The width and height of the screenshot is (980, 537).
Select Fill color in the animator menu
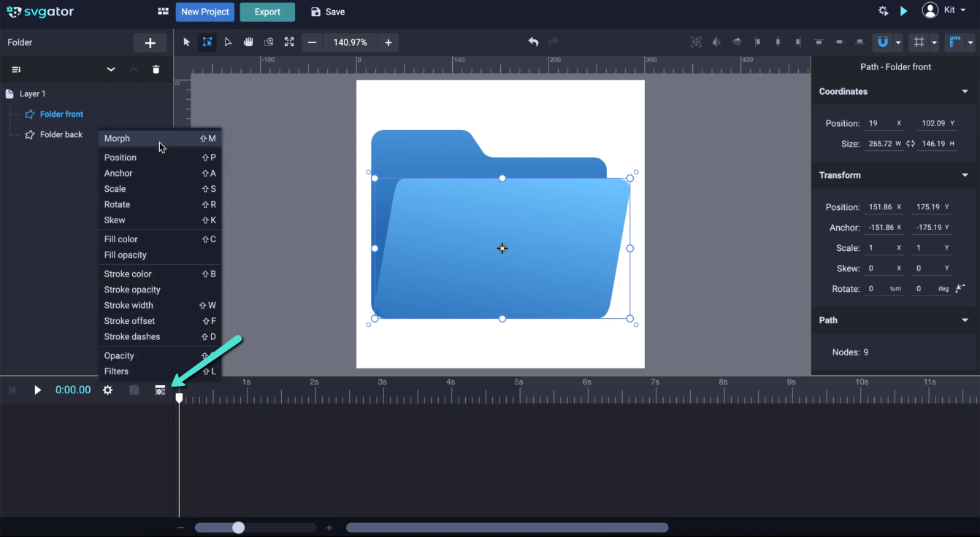120,239
